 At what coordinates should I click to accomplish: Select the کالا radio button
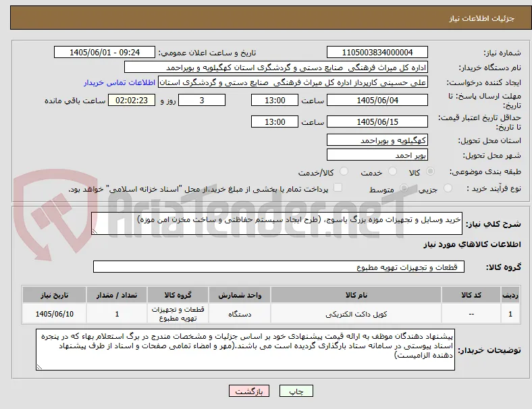[x=430, y=171]
